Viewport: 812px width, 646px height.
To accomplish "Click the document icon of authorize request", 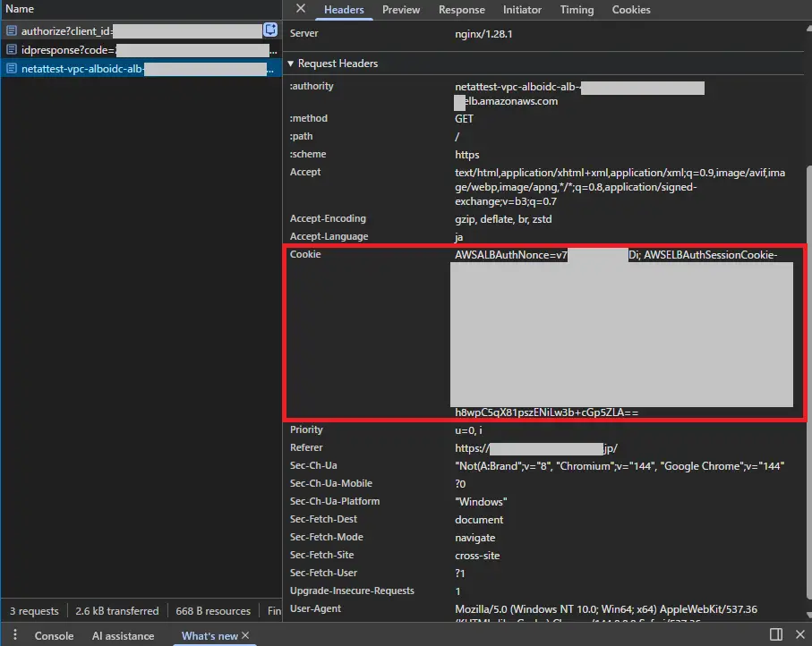I will click(x=12, y=31).
